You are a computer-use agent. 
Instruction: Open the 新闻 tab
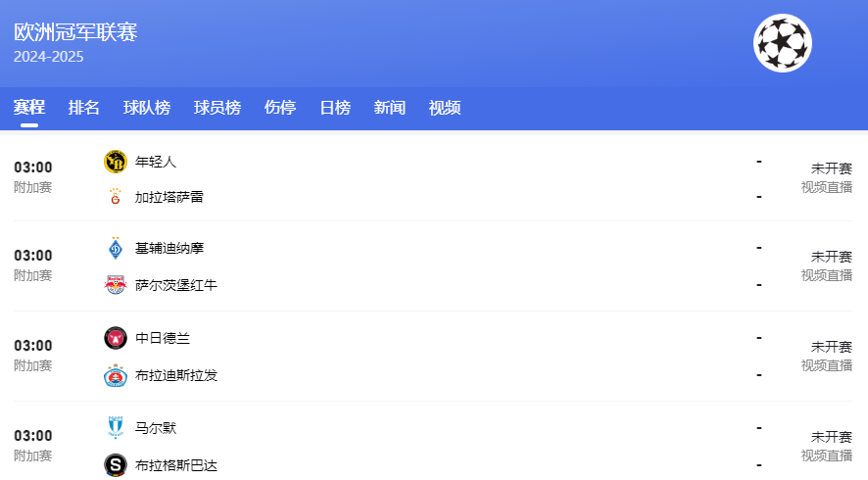click(x=390, y=108)
